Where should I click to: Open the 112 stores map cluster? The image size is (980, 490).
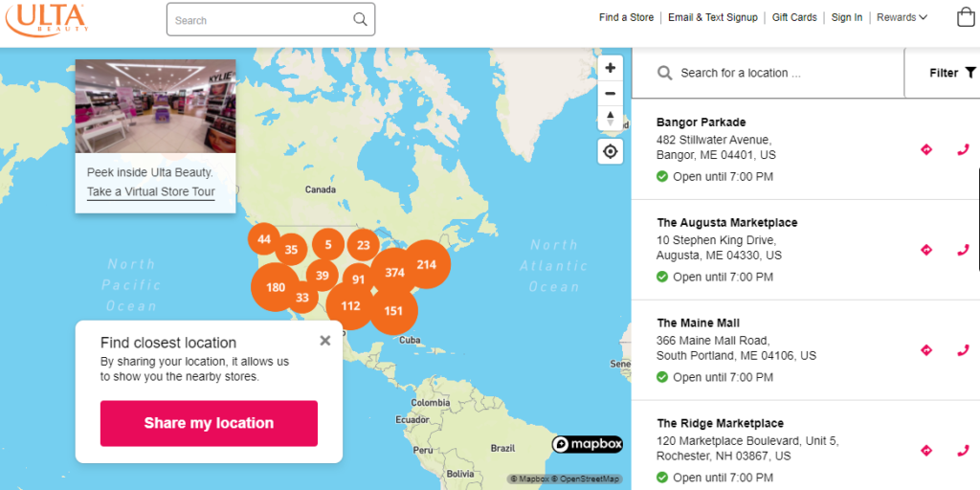tap(350, 305)
